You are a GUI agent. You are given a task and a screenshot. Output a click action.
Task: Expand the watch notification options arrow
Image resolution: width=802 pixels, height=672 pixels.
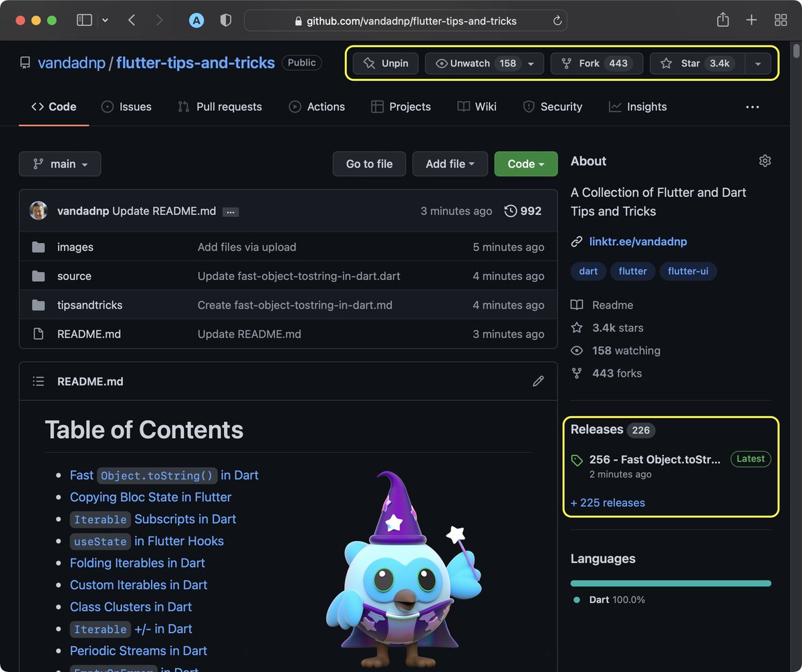[x=531, y=63]
